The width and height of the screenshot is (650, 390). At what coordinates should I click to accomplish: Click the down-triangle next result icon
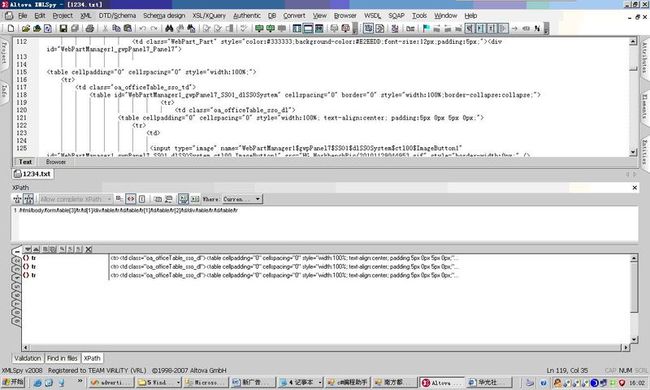tap(27, 249)
